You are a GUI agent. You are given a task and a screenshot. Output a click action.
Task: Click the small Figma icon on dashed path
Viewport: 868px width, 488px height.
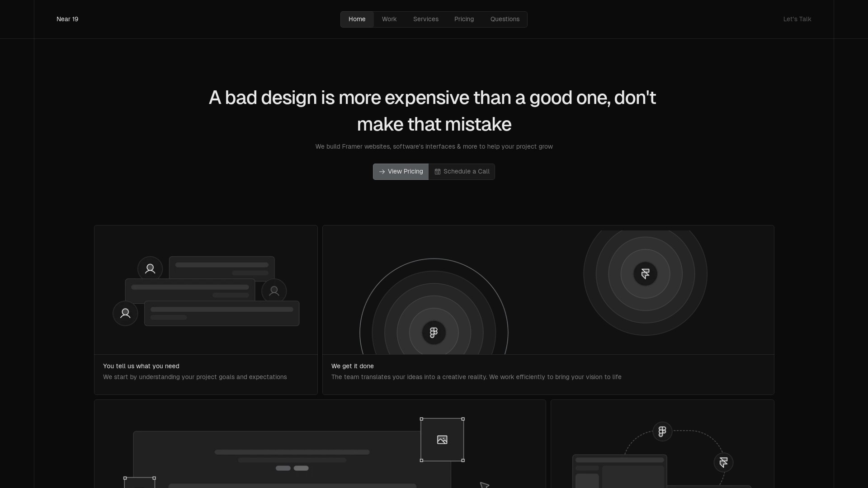pos(662,432)
